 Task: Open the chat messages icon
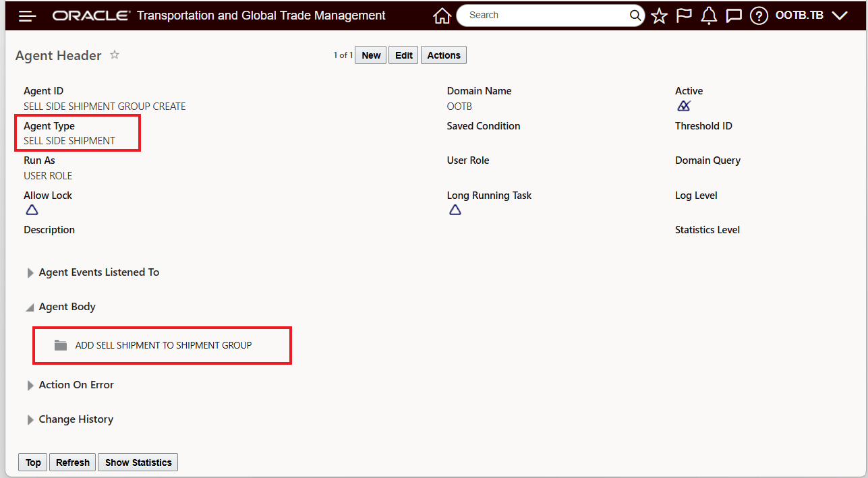(x=734, y=15)
